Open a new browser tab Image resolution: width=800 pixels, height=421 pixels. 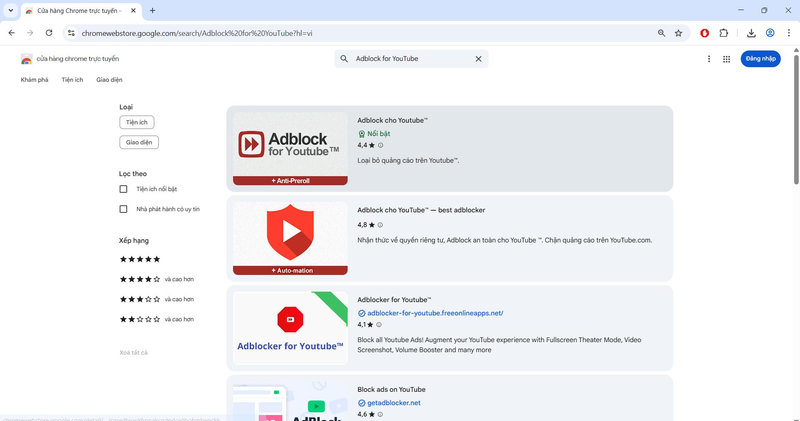(x=152, y=10)
